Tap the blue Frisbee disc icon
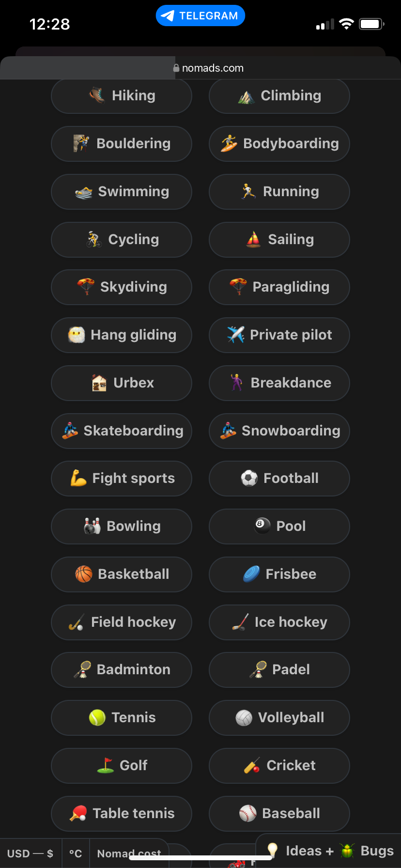This screenshot has height=868, width=401. (252, 574)
